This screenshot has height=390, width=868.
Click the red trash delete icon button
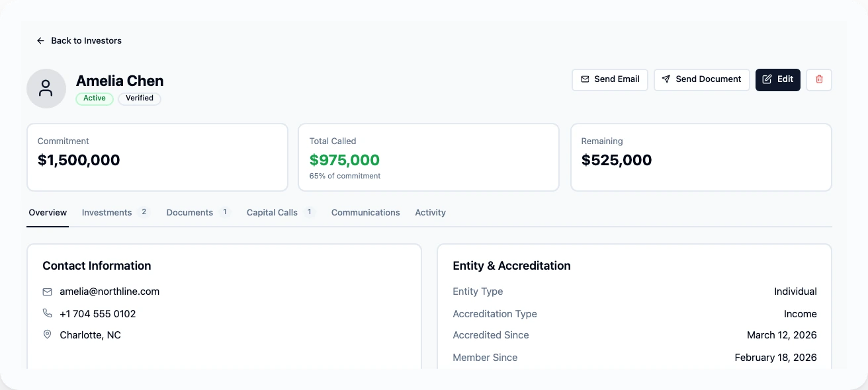pos(819,79)
